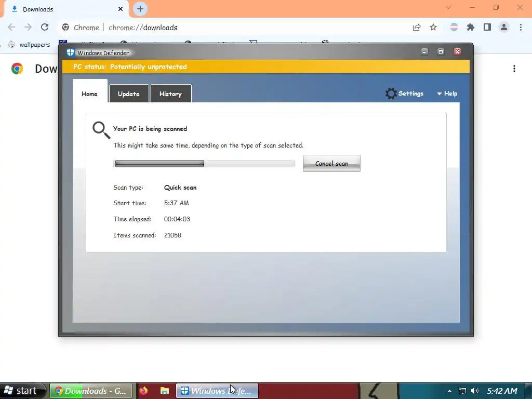Image resolution: width=532 pixels, height=399 pixels.
Task: Click the tab search chevron in Chrome
Action: [x=448, y=7]
